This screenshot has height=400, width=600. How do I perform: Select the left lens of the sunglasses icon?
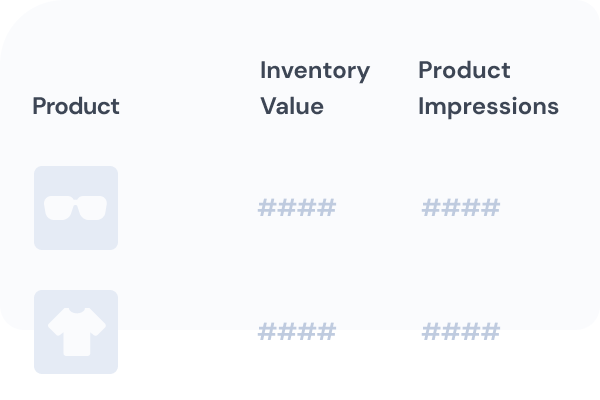pyautogui.click(x=59, y=208)
